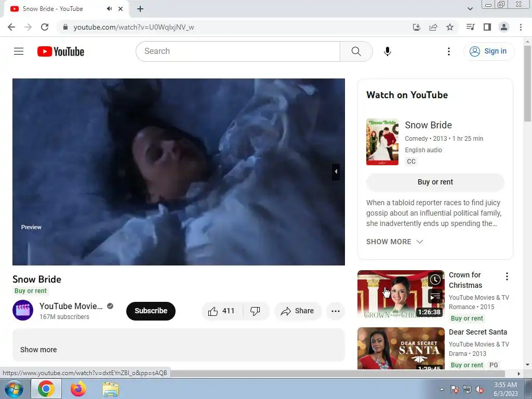Screen dimensions: 532x399
Task: Reload the page
Action: tap(45, 27)
